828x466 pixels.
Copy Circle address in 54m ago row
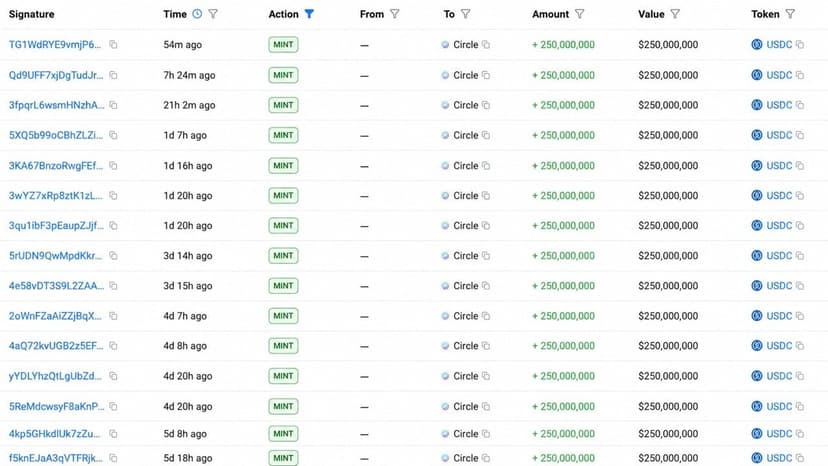click(x=486, y=45)
